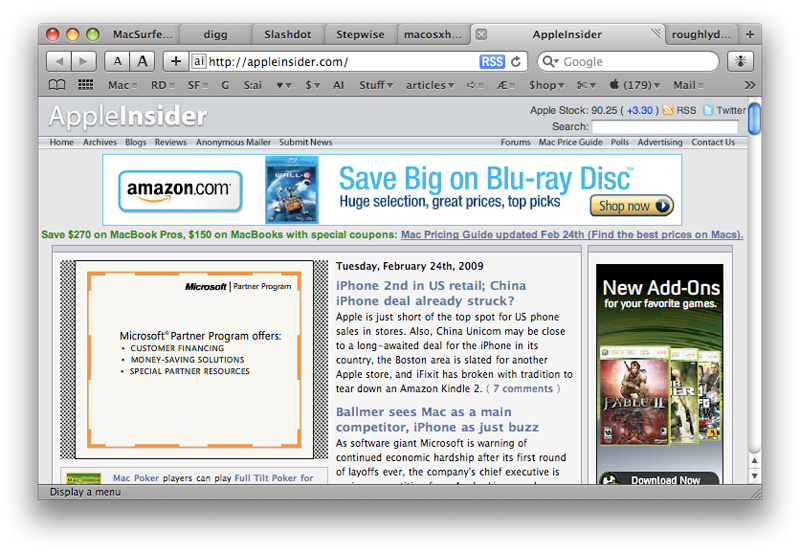This screenshot has width=800, height=552.
Task: Click the Submit News nav link
Action: point(305,142)
